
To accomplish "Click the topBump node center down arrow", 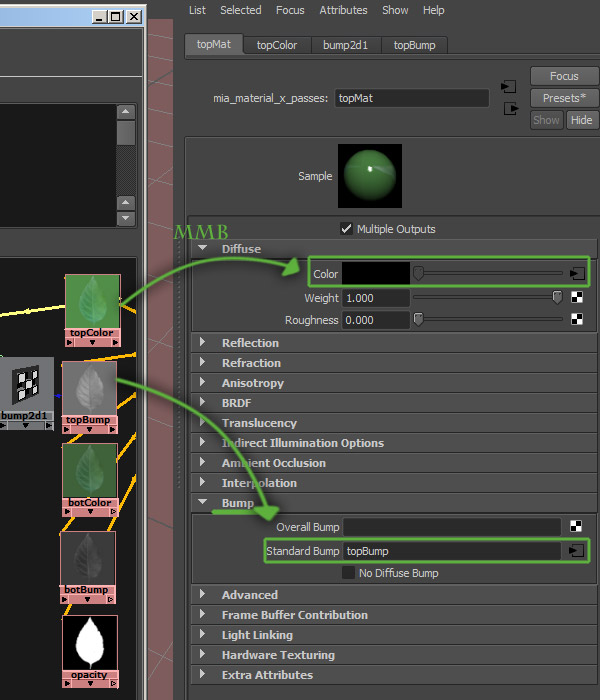I will pos(89,429).
